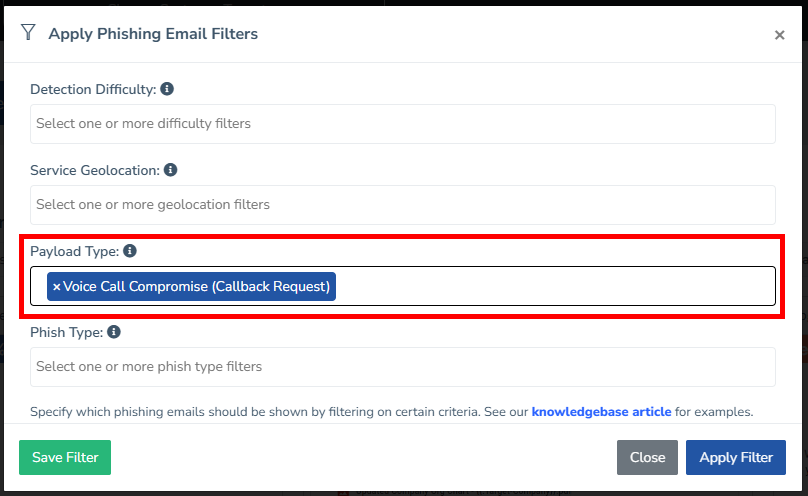
Task: Remove the Voice Call Compromise tag
Action: (56, 287)
